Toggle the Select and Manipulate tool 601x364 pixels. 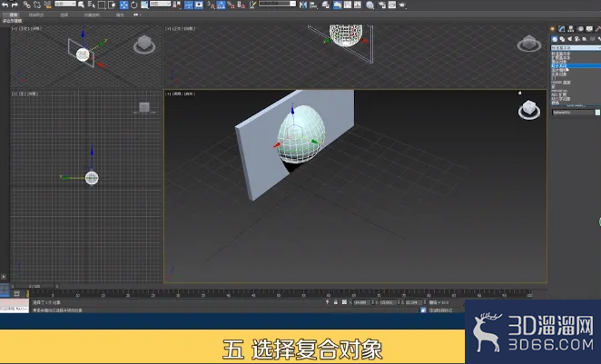(x=189, y=5)
